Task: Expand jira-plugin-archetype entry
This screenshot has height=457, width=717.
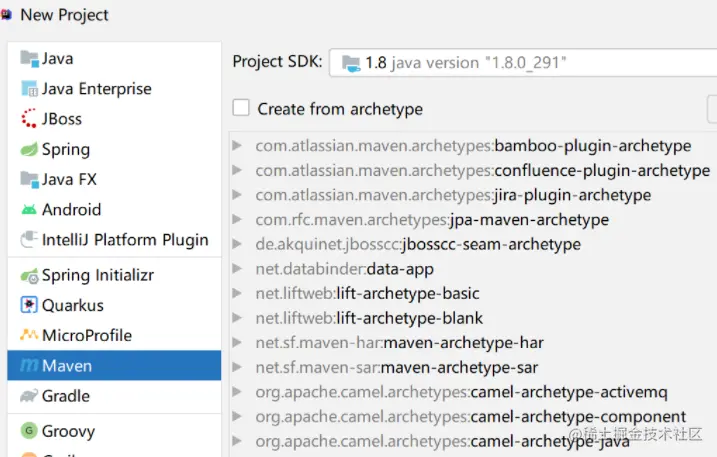Action: point(237,195)
